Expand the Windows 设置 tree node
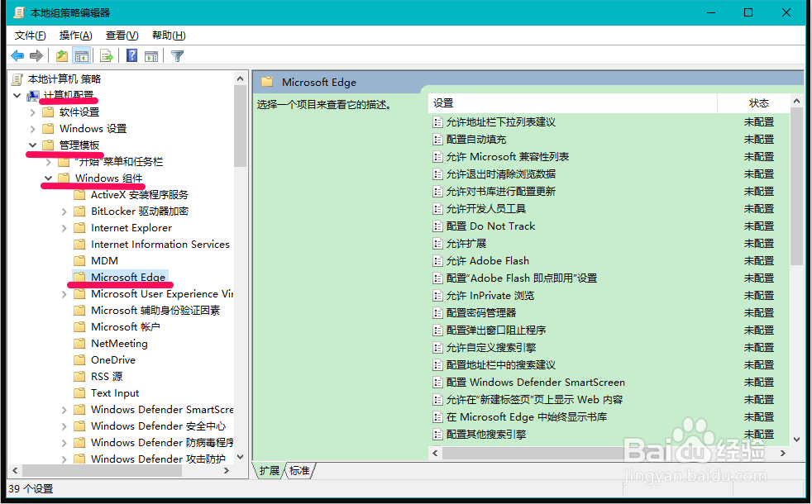812x504 pixels. pos(32,129)
